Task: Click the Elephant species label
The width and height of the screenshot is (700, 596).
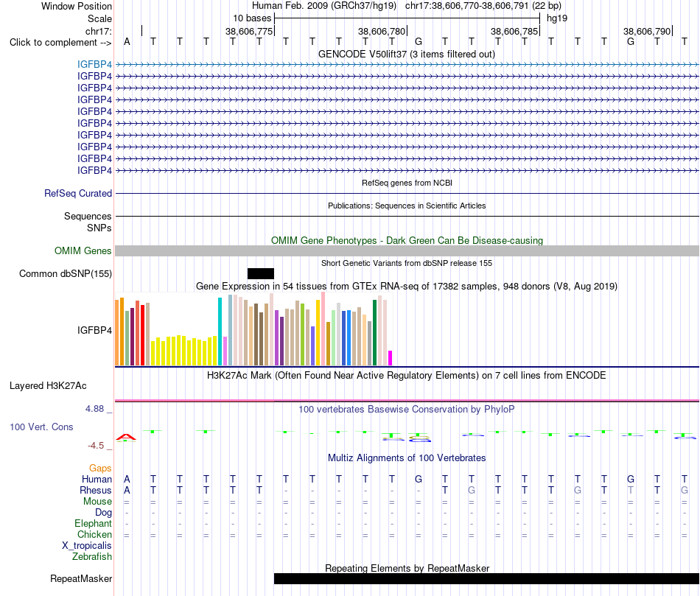Action: point(93,523)
